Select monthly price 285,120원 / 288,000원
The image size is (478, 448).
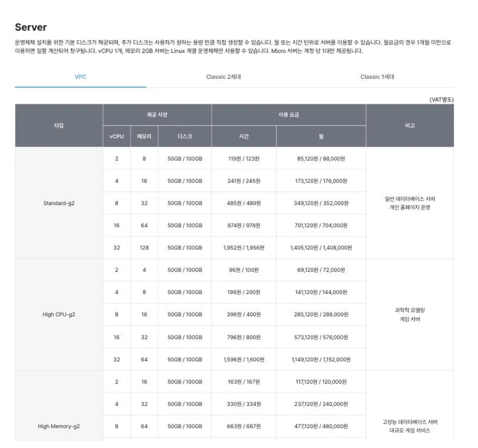(321, 314)
